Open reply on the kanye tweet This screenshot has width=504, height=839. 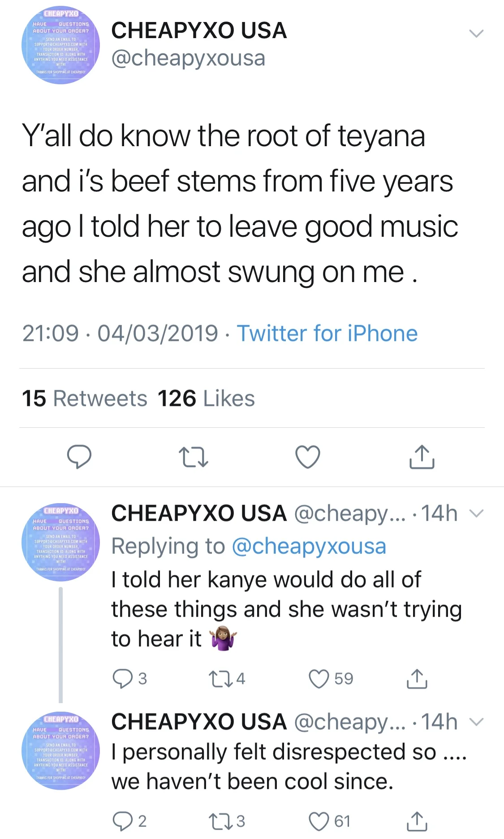[x=122, y=678]
